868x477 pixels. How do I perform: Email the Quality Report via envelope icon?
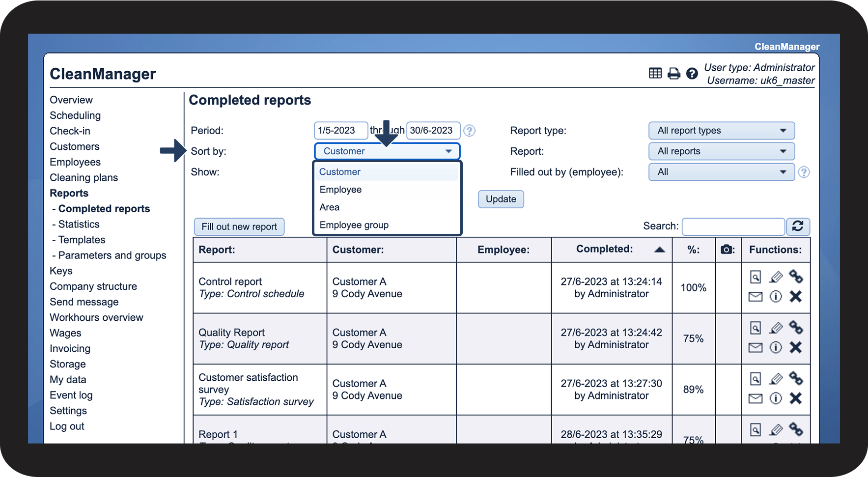coord(756,348)
